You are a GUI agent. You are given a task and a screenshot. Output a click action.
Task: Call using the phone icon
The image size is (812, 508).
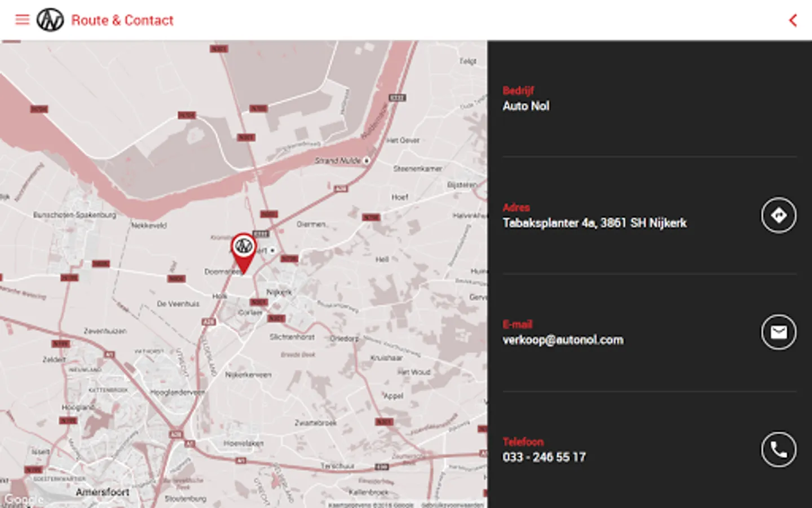(779, 449)
